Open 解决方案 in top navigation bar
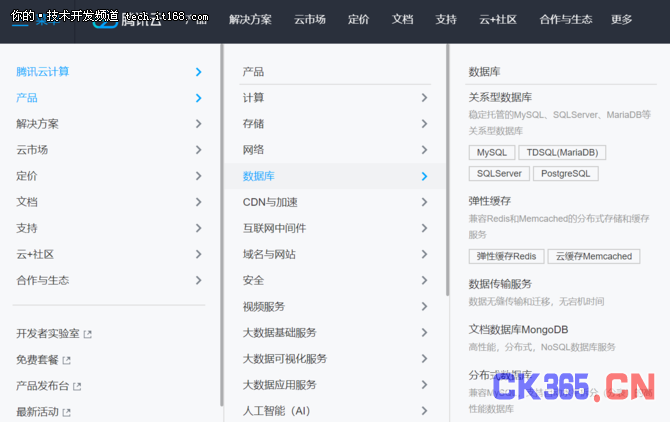The width and height of the screenshot is (670, 422). [x=250, y=19]
